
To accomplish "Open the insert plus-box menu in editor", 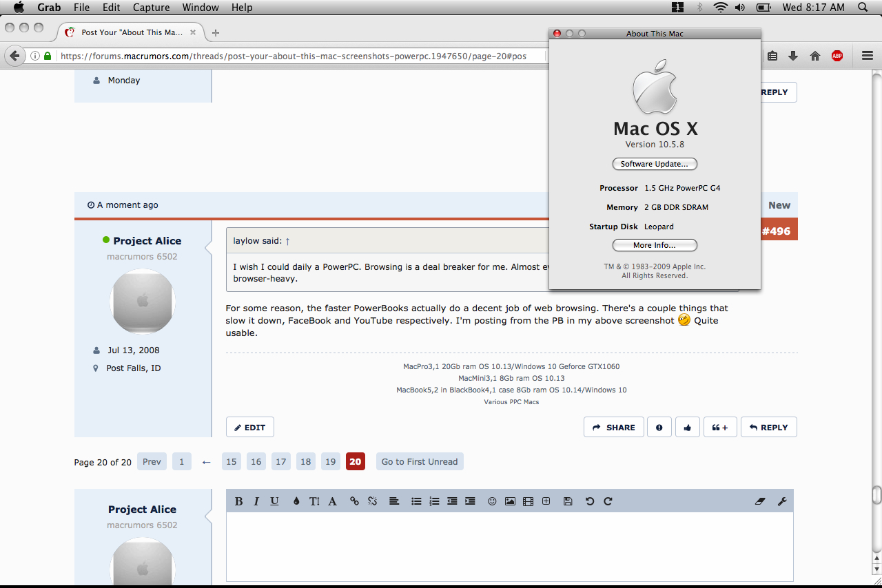I will (x=546, y=501).
